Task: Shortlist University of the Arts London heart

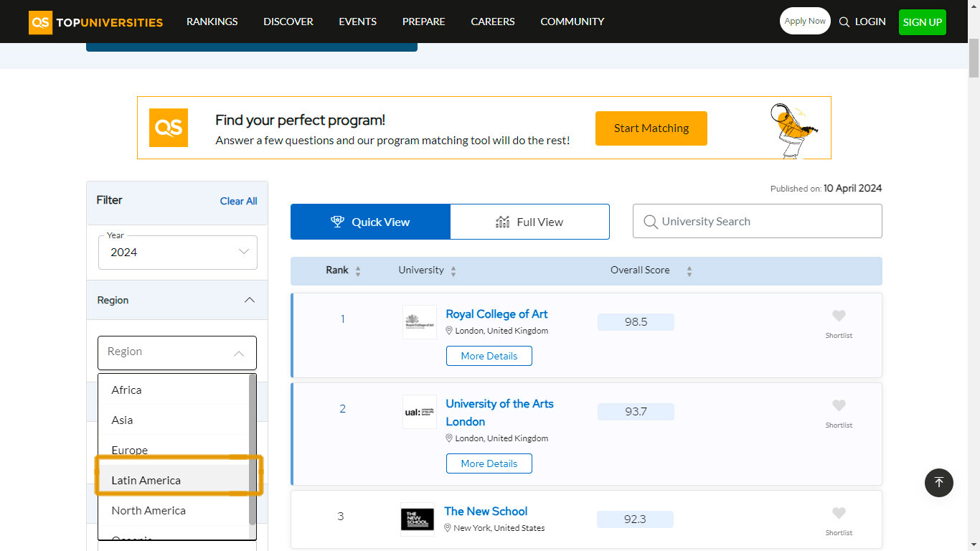Action: pos(839,405)
